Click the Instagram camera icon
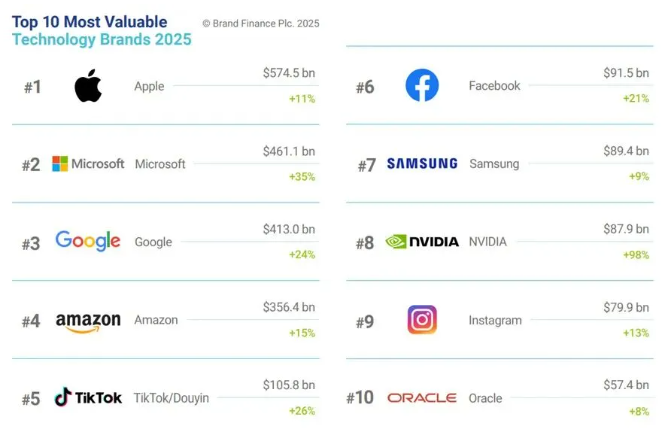 (422, 319)
